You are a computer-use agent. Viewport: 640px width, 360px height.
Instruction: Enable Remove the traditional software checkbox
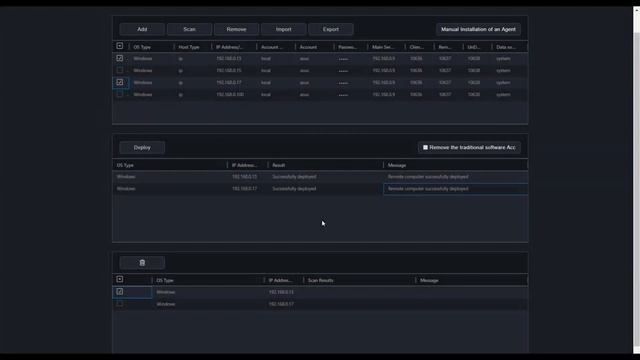(x=425, y=147)
